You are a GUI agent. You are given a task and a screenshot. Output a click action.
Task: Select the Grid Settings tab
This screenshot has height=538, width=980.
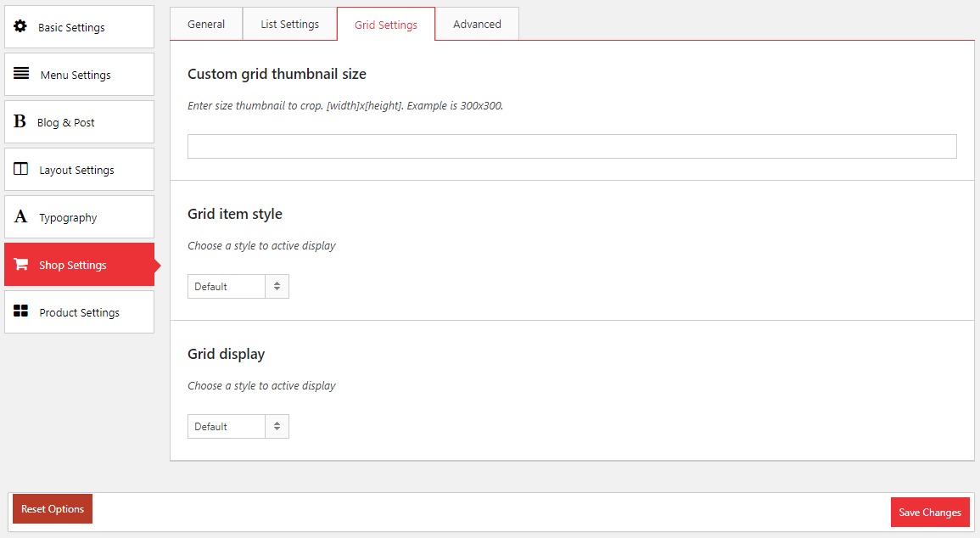(x=386, y=25)
